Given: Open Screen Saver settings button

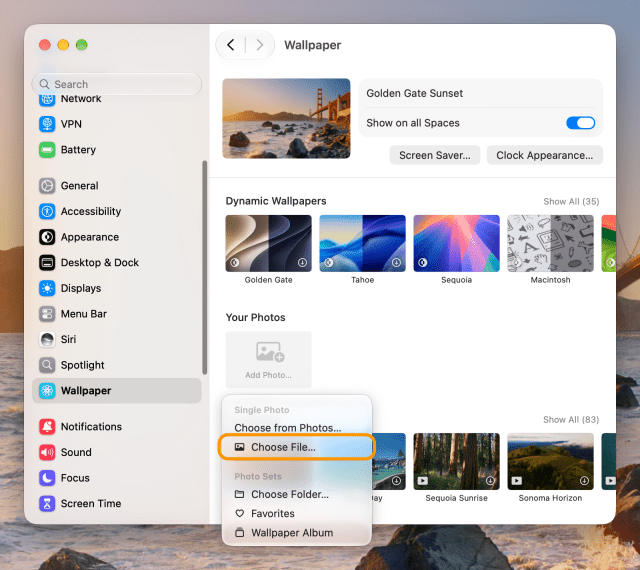Looking at the screenshot, I should (434, 155).
